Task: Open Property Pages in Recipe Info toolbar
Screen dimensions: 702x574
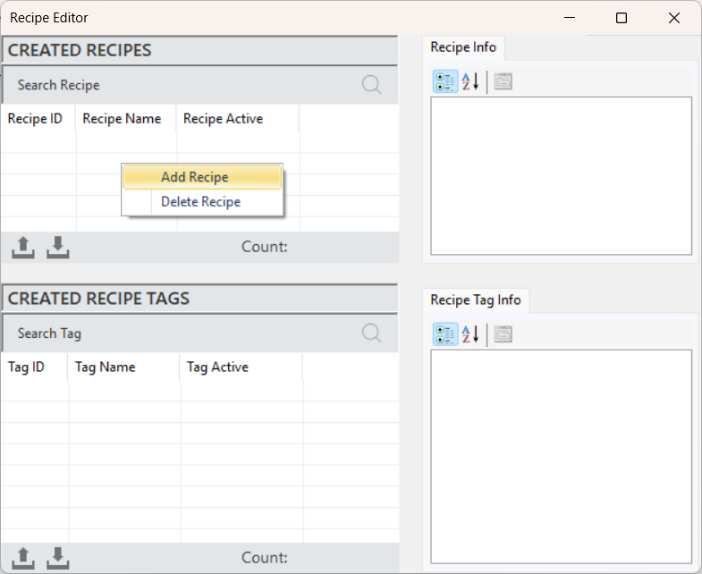Action: click(x=503, y=81)
